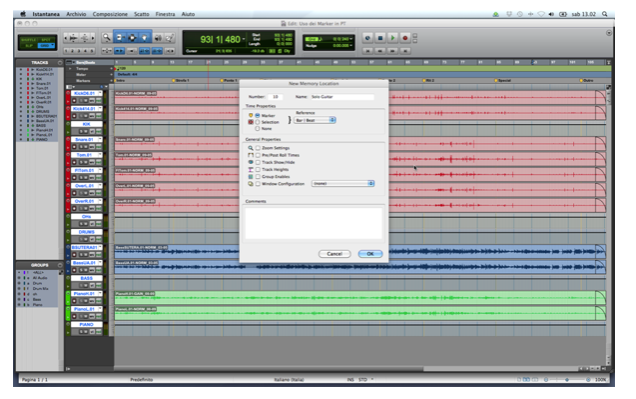636x399 pixels.
Task: Click the yellow Marker icon in dialog
Action: [x=251, y=115]
